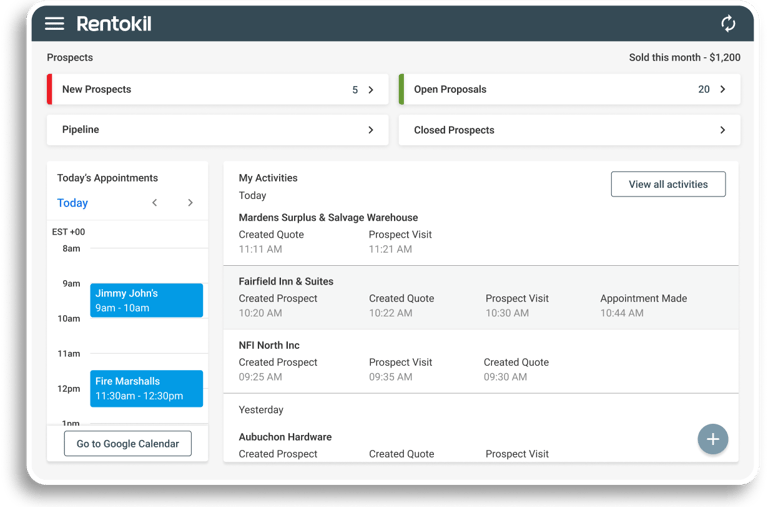
Task: Open the Pipeline chevron arrow
Action: 371,130
